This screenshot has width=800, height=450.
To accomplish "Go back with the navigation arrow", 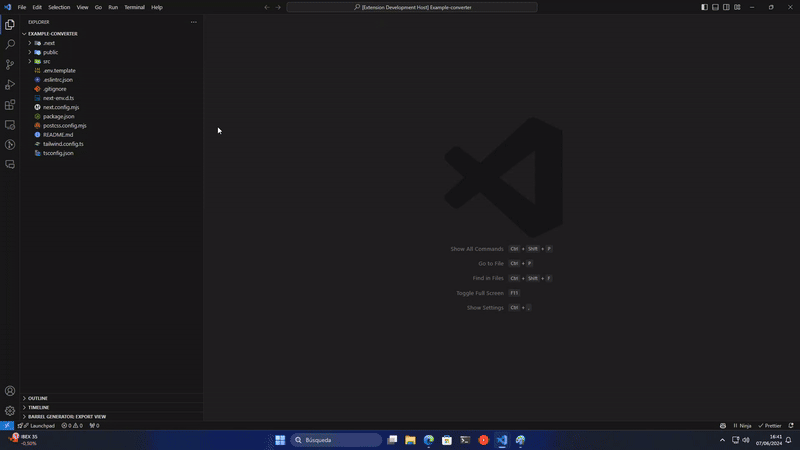I will pos(267,7).
